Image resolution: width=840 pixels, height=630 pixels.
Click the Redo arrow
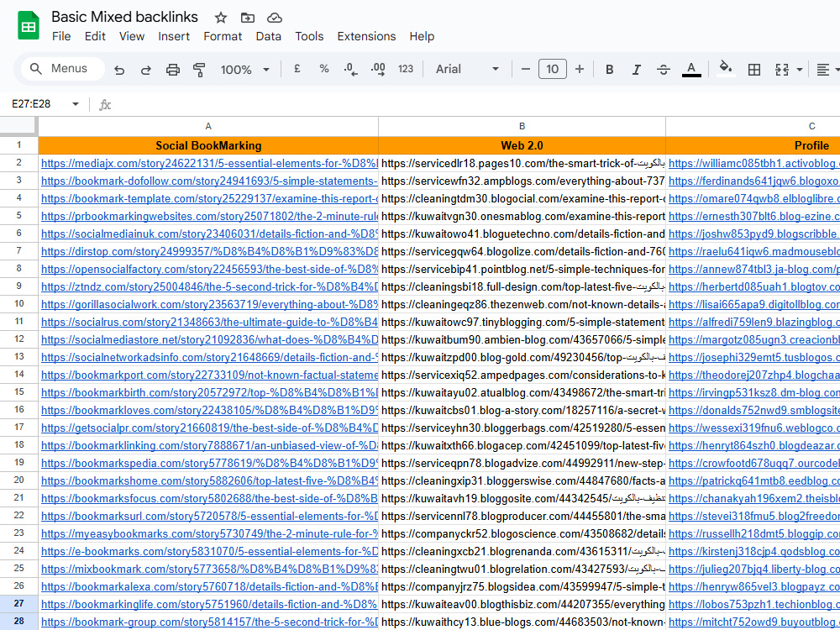tap(145, 70)
